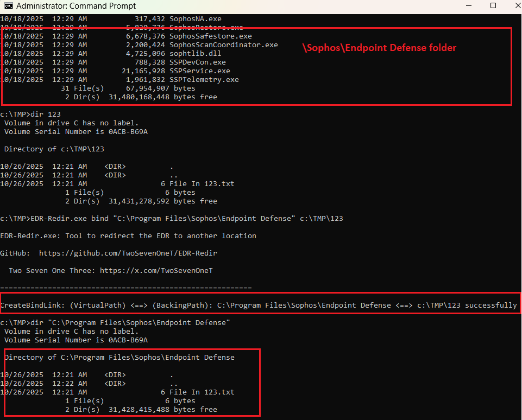Maximize the Command Prompt window
The width and height of the screenshot is (522, 420).
click(x=493, y=5)
